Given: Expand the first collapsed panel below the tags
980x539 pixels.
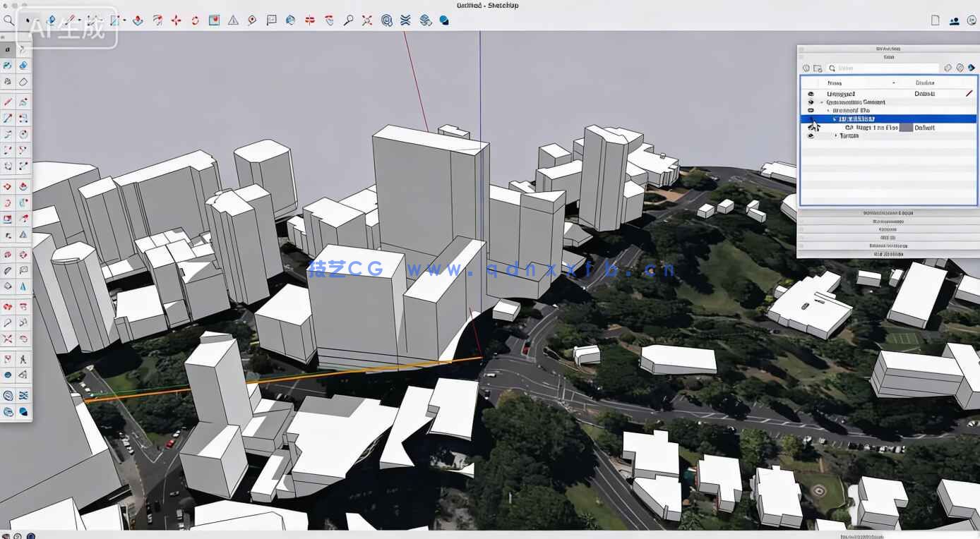Looking at the screenshot, I should (x=886, y=212).
